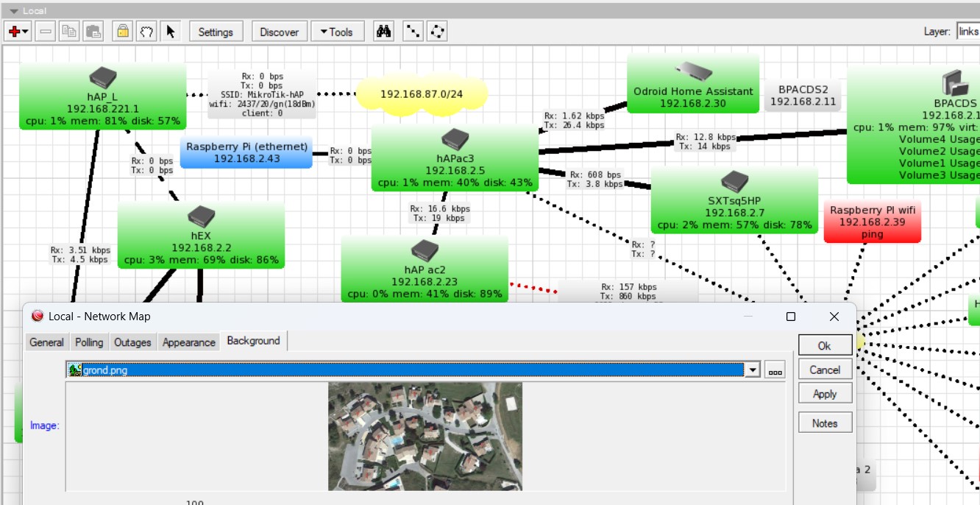This screenshot has width=980, height=505.
Task: Expand the grond.png image file dropdown arrow
Action: point(752,370)
